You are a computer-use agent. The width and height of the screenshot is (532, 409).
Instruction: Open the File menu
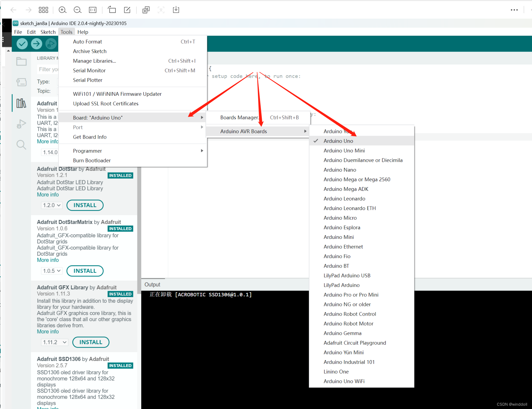click(18, 32)
